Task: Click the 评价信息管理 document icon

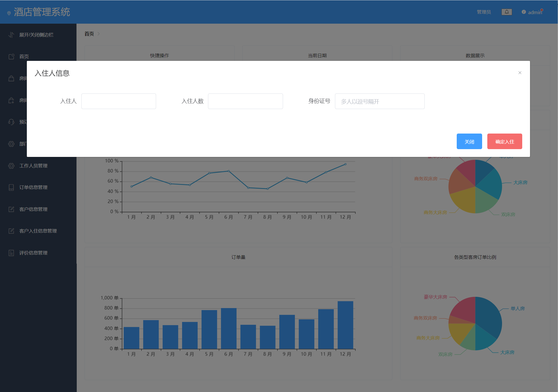Action: [x=11, y=253]
